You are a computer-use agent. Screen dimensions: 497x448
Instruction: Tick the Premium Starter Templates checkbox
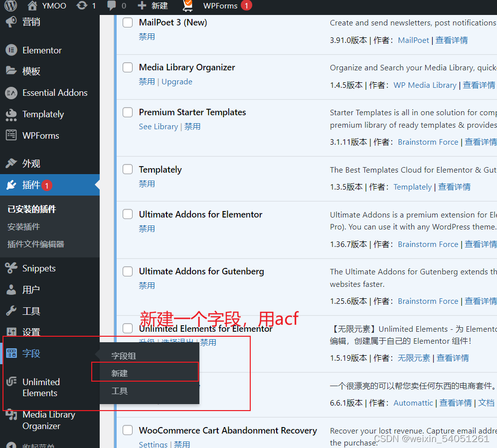128,112
